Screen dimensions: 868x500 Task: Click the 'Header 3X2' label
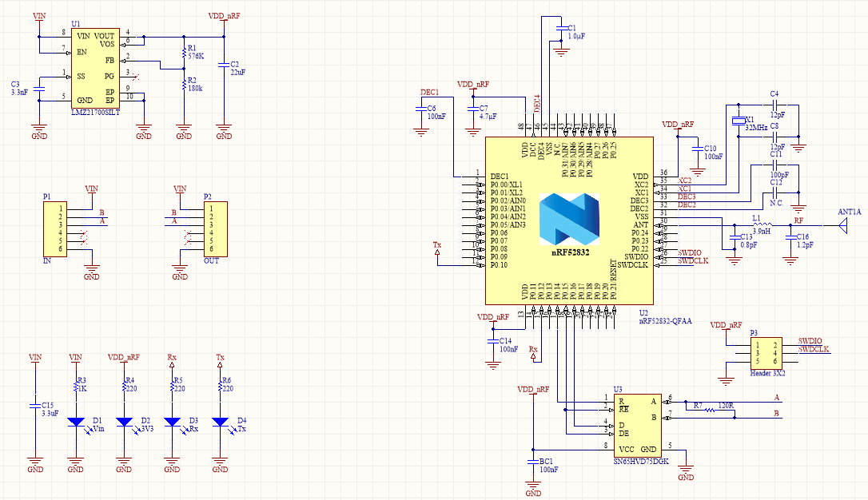click(767, 373)
